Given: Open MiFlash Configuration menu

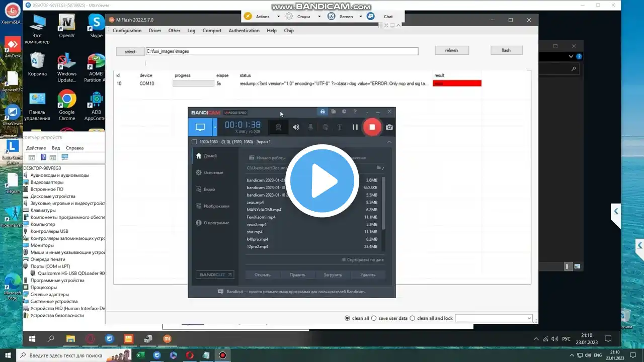Looking at the screenshot, I should coord(127,31).
